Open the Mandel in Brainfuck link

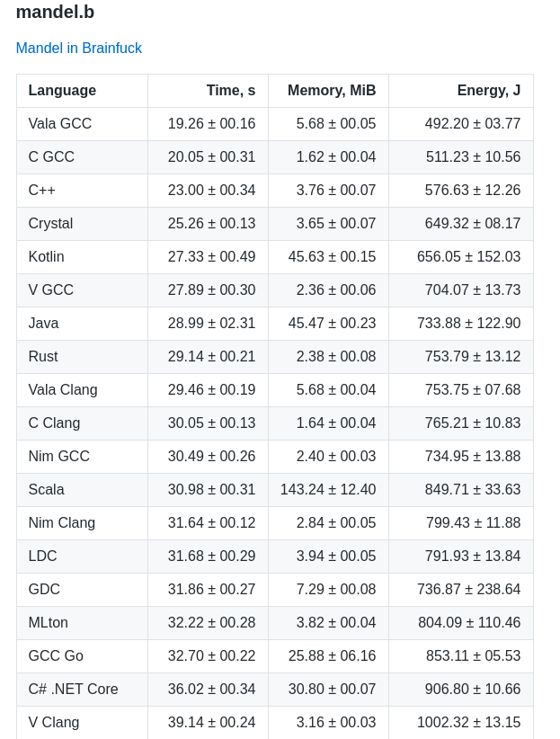(79, 48)
